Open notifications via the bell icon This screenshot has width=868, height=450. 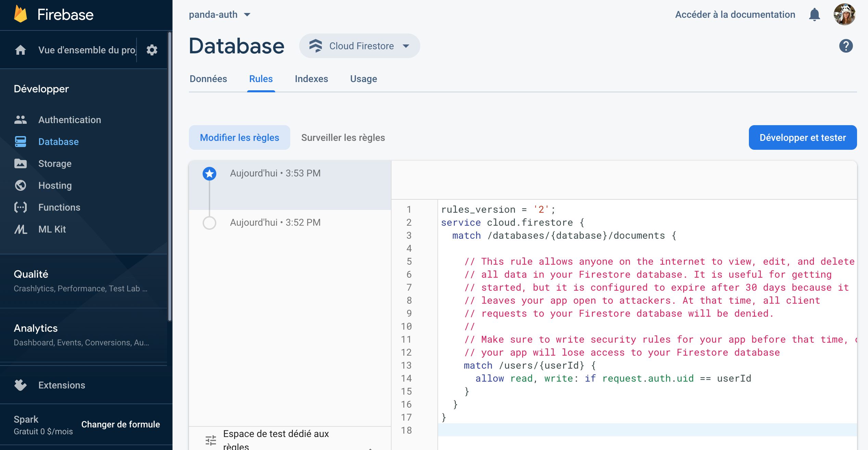pyautogui.click(x=815, y=14)
